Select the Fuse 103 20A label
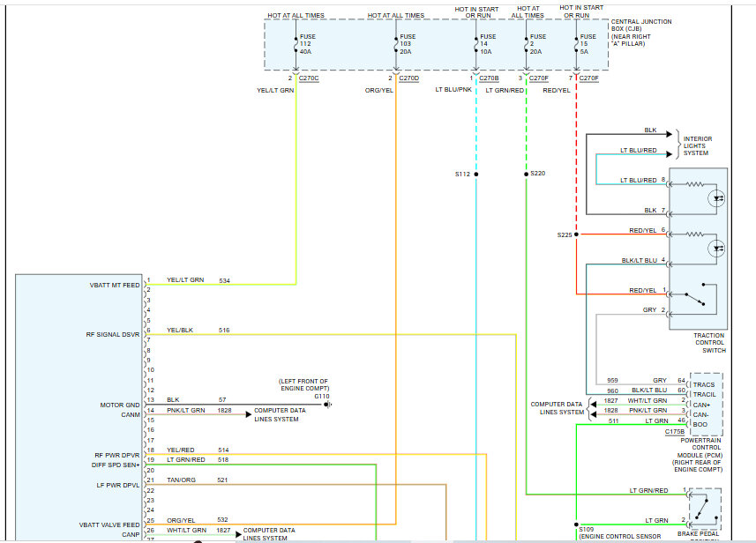Viewport: 756px width, 543px height. pos(408,44)
